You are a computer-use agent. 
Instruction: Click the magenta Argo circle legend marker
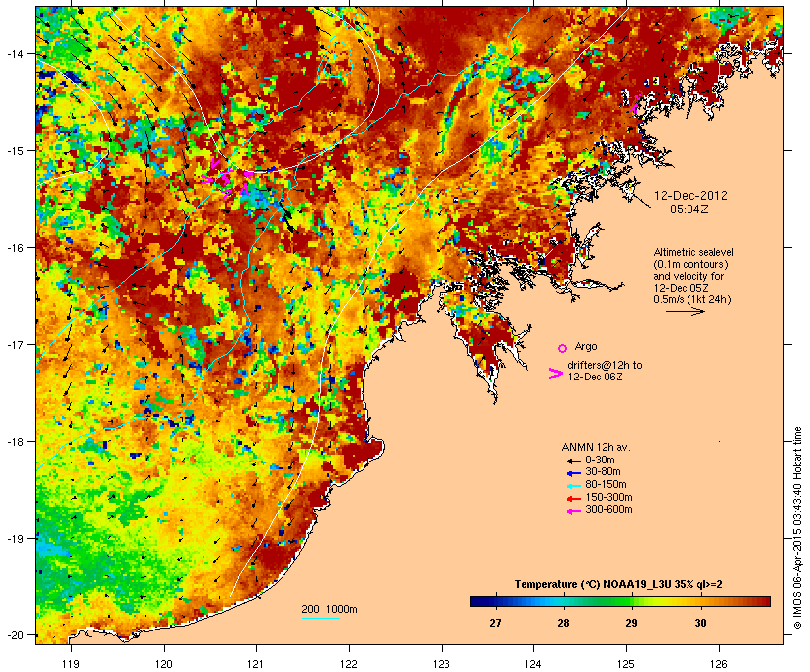(563, 348)
